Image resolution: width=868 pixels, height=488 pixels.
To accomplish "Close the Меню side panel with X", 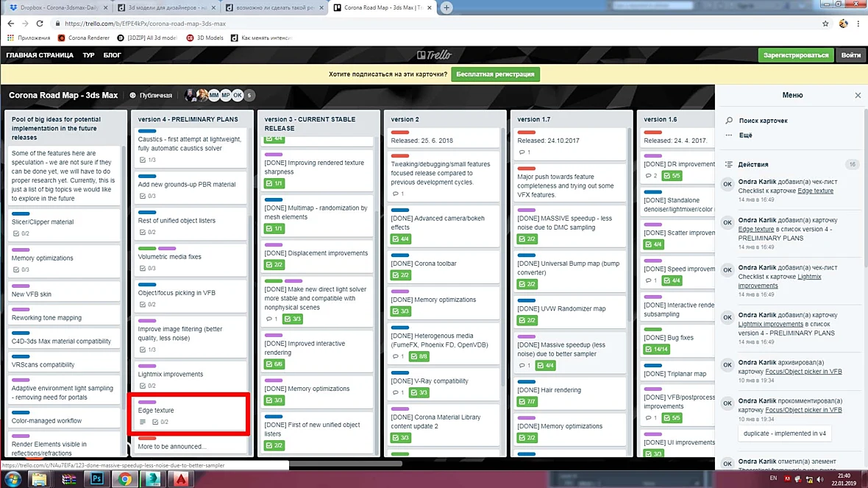I will point(858,95).
